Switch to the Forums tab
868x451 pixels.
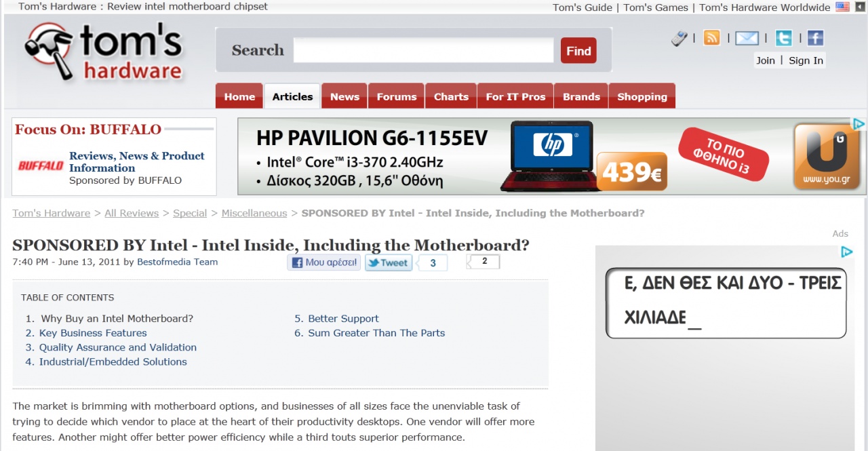(x=397, y=96)
